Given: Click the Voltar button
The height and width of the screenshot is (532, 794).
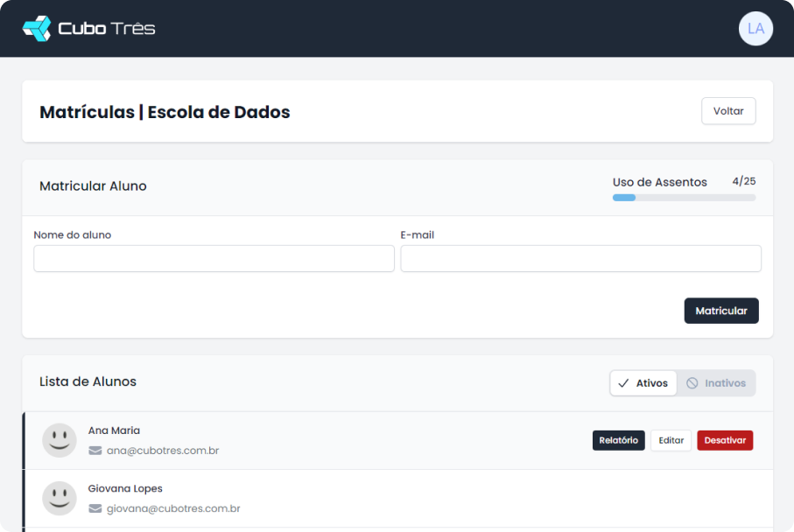Looking at the screenshot, I should click(727, 111).
